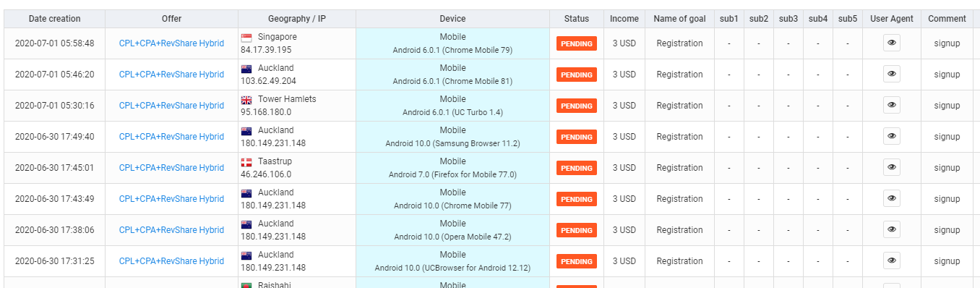Click PENDING status badge in Singapore row
Image resolution: width=980 pixels, height=288 pixels.
click(x=577, y=43)
